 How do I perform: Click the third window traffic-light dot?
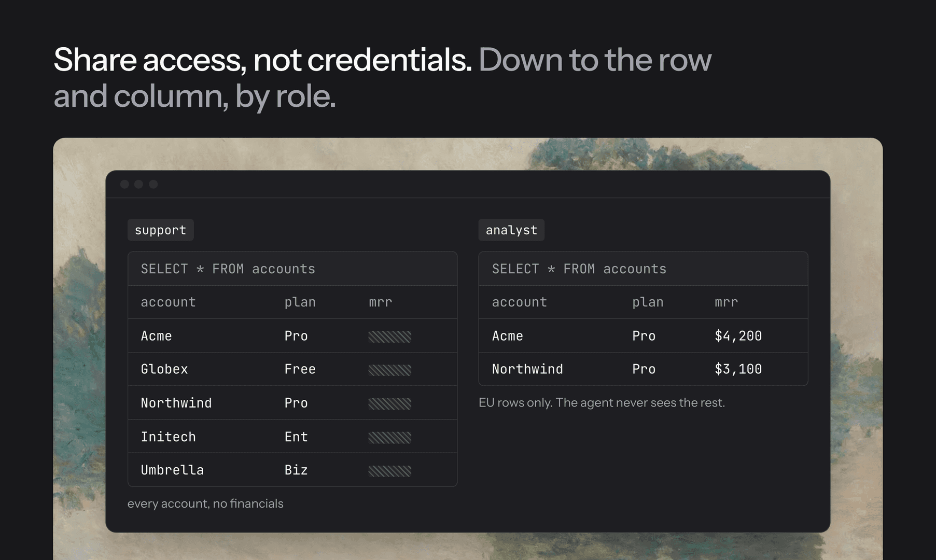(153, 184)
